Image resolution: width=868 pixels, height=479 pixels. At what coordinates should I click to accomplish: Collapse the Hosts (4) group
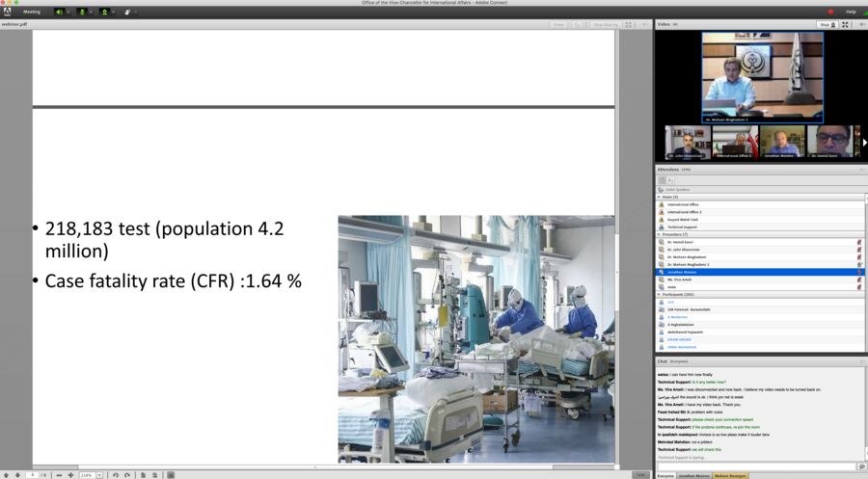(x=659, y=197)
